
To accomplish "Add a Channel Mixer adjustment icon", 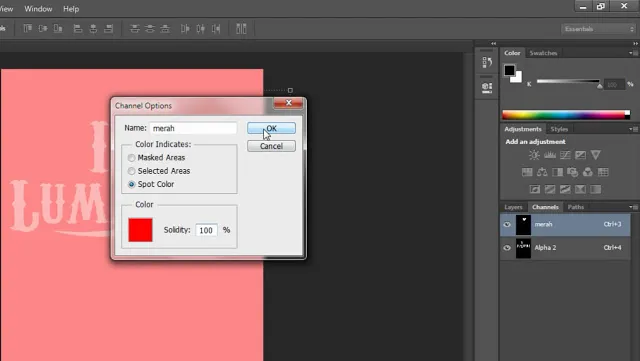I will tap(588, 172).
